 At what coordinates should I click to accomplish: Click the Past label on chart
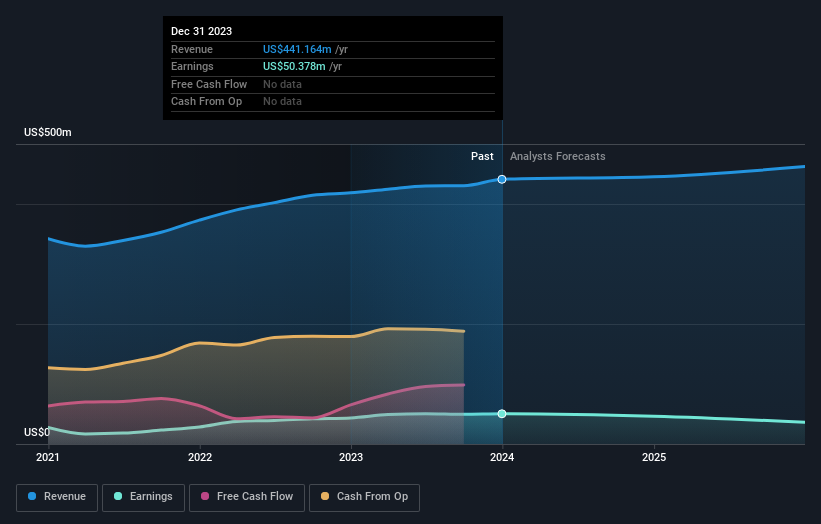point(482,157)
